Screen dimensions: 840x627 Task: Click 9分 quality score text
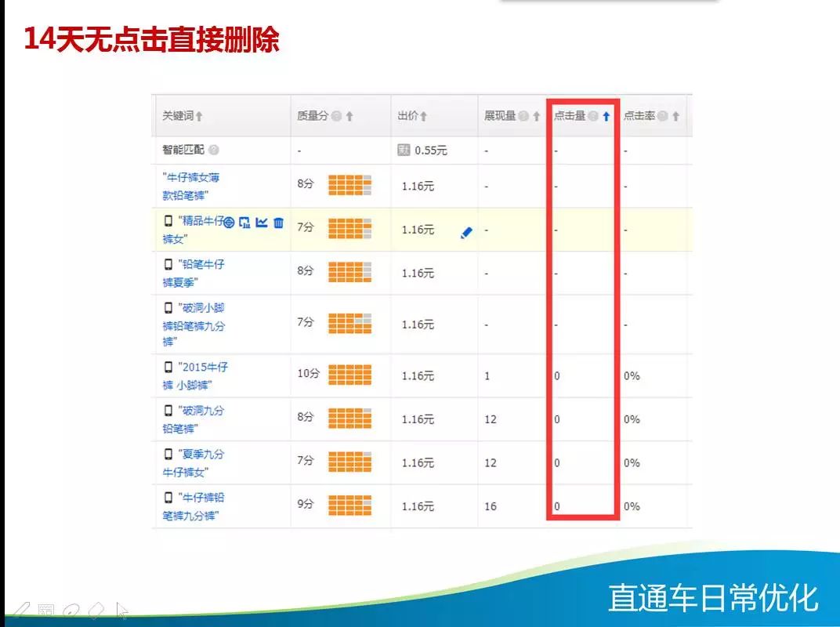click(306, 504)
